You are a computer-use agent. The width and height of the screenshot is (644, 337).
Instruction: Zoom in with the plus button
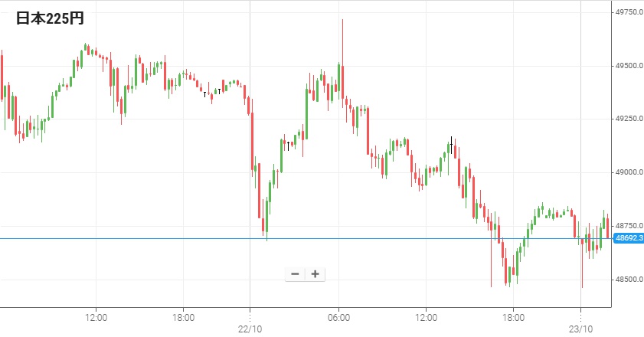pos(315,274)
